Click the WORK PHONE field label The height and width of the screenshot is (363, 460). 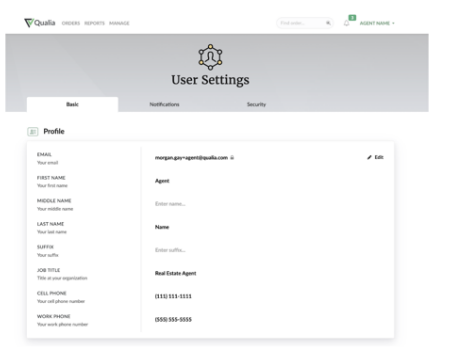(54, 316)
